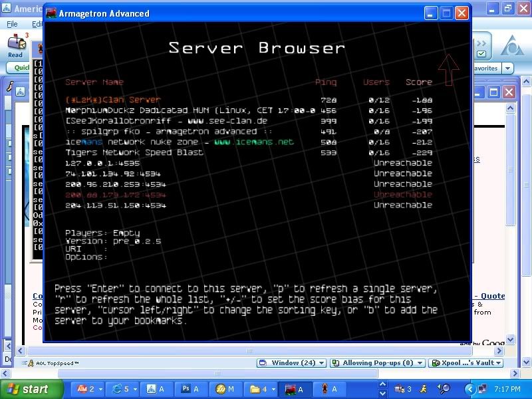Click the AOL outer vertical scrollbar up arrow

coord(526,81)
